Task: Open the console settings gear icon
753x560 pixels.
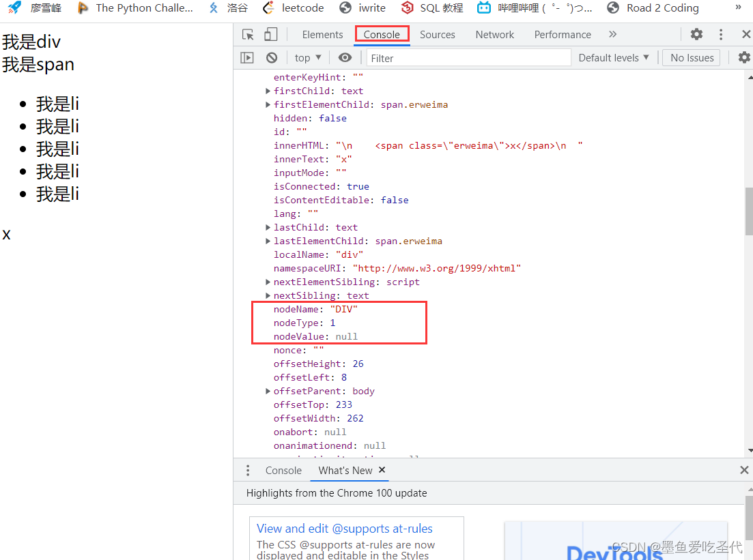Action: [744, 57]
